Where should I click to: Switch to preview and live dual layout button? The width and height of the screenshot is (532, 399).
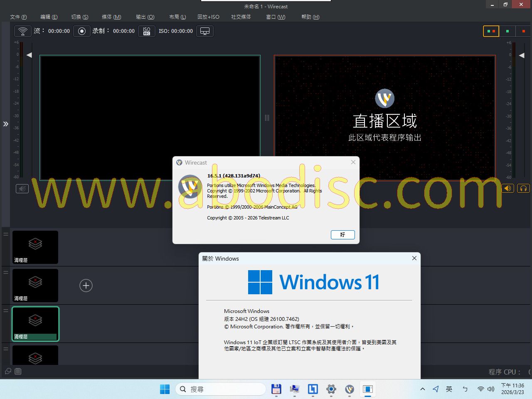(491, 31)
